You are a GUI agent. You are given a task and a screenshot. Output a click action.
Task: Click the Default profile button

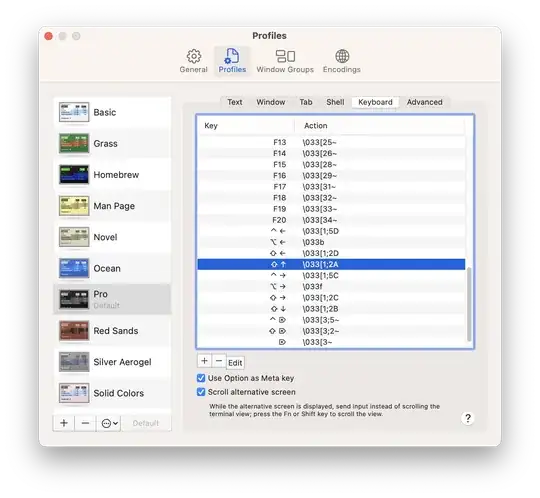point(146,423)
